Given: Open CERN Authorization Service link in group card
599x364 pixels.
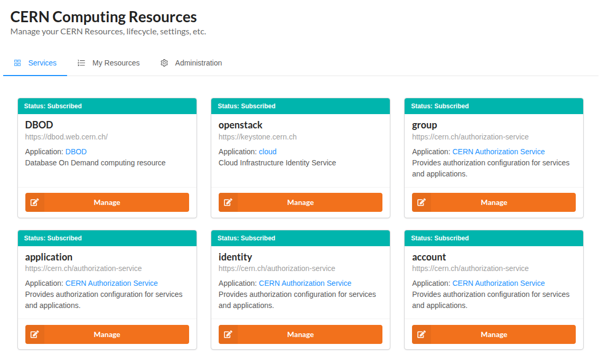Looking at the screenshot, I should click(499, 152).
